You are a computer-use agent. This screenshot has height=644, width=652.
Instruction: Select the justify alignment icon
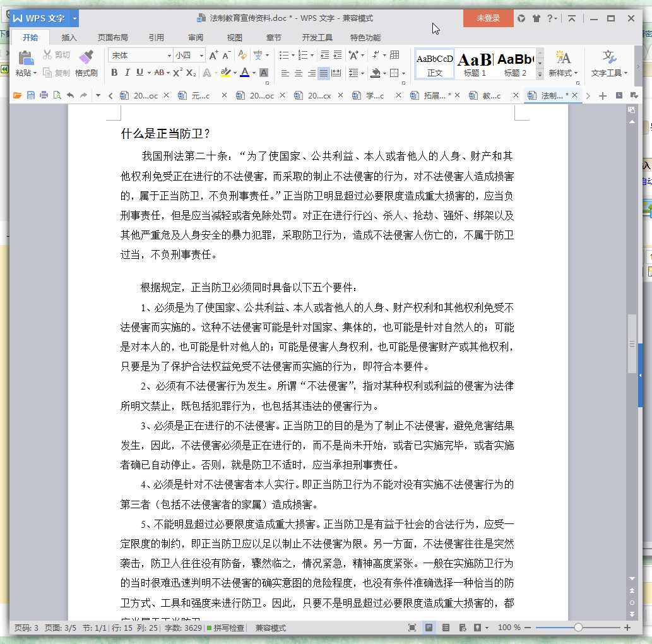pos(324,73)
